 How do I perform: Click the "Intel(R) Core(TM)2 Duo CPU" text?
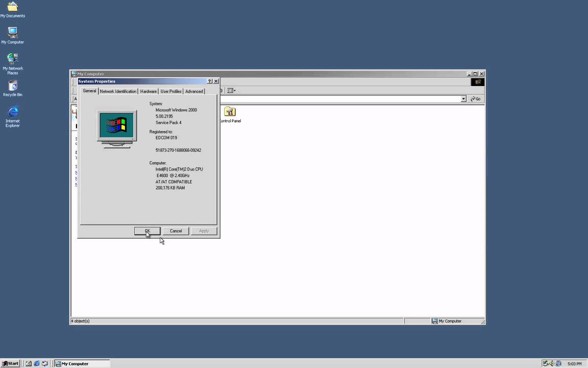[x=179, y=169]
